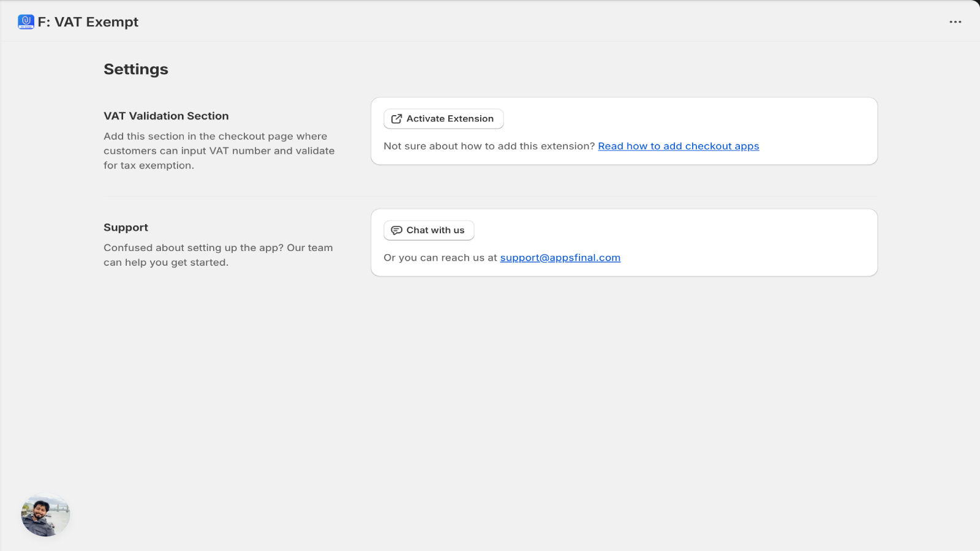The height and width of the screenshot is (551, 980).
Task: Open the three-dot more options menu
Action: [x=955, y=22]
